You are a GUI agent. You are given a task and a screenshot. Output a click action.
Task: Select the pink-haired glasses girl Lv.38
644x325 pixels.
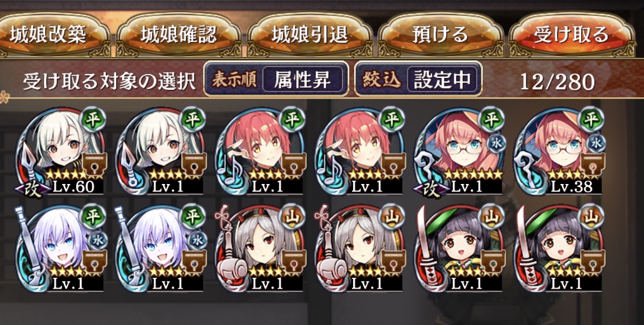click(559, 152)
